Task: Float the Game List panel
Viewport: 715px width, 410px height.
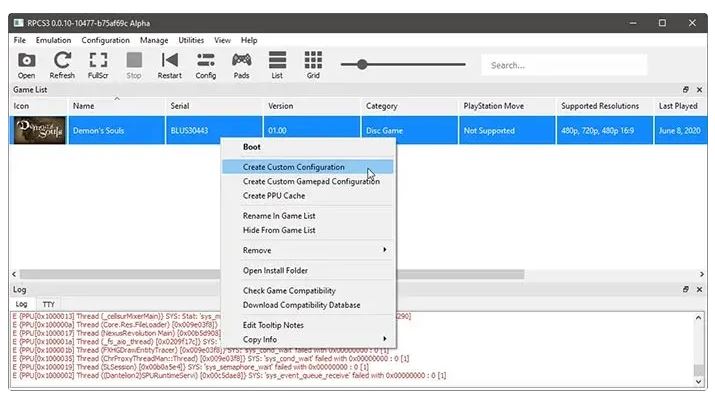Action: pos(685,89)
